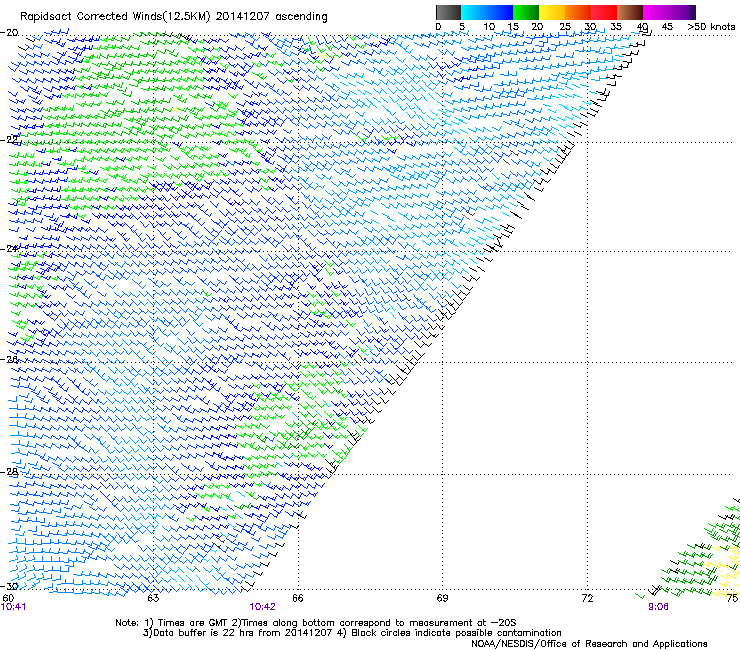Click the longitude label '60'
Screen dimensions: 740x650
click(x=8, y=598)
